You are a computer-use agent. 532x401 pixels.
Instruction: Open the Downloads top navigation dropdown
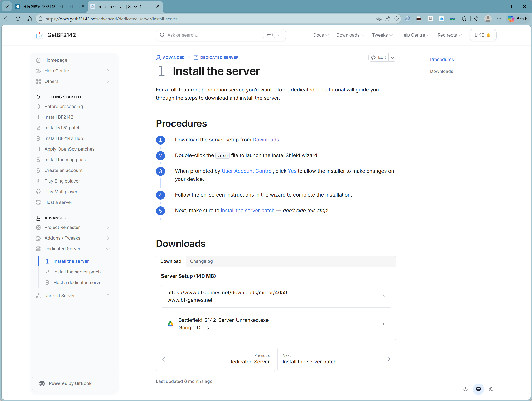[x=350, y=35]
